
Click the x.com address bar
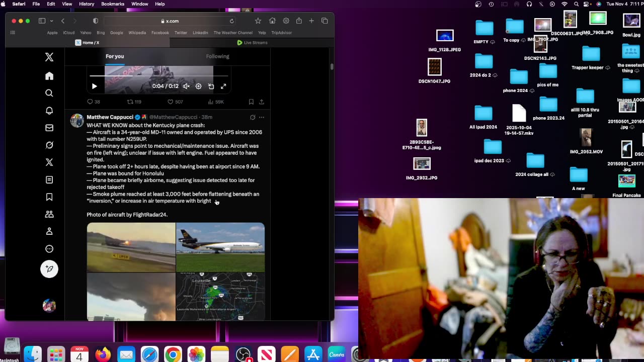tap(170, 21)
